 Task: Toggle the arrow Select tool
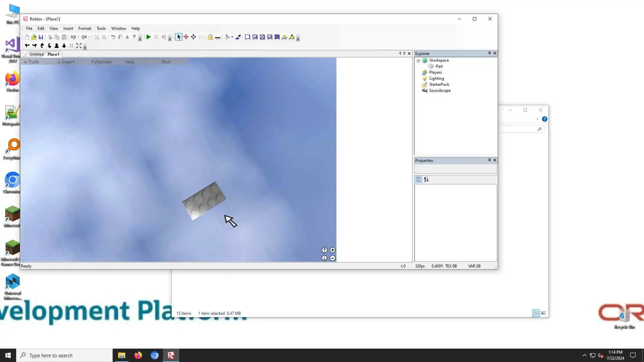pos(179,37)
